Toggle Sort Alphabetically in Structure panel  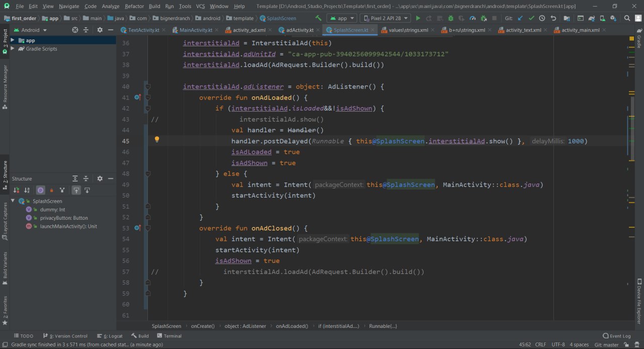click(28, 190)
